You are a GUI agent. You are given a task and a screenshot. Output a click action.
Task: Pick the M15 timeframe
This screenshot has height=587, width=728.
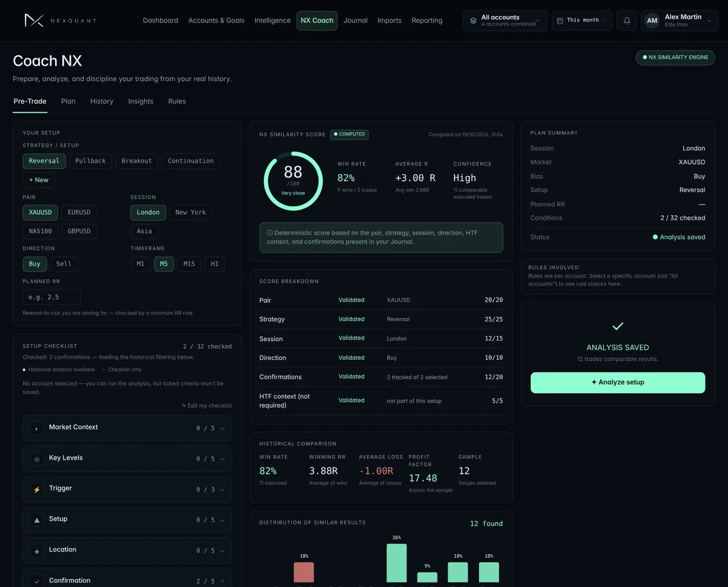(189, 264)
